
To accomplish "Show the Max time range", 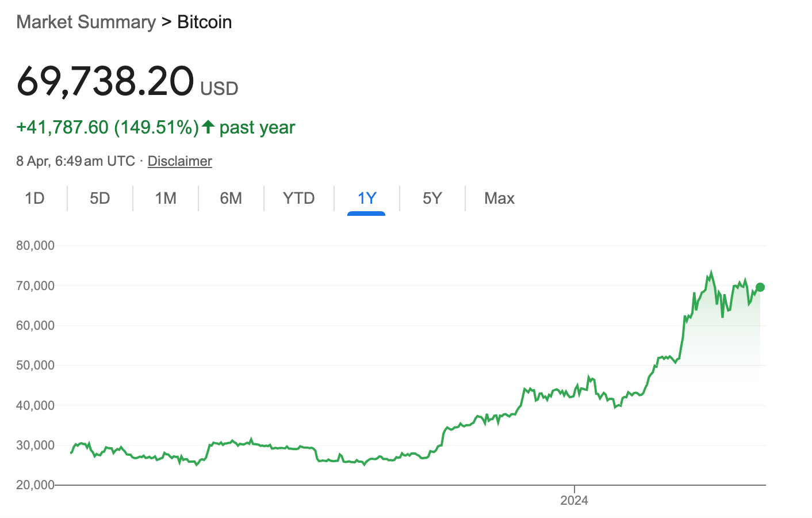I will click(x=499, y=199).
